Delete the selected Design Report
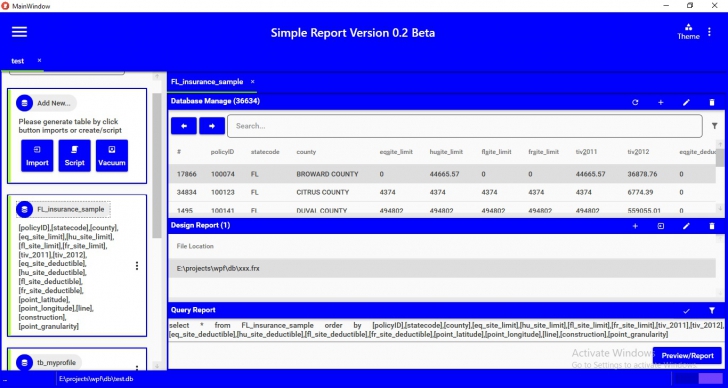This screenshot has width=728, height=388. tap(712, 226)
